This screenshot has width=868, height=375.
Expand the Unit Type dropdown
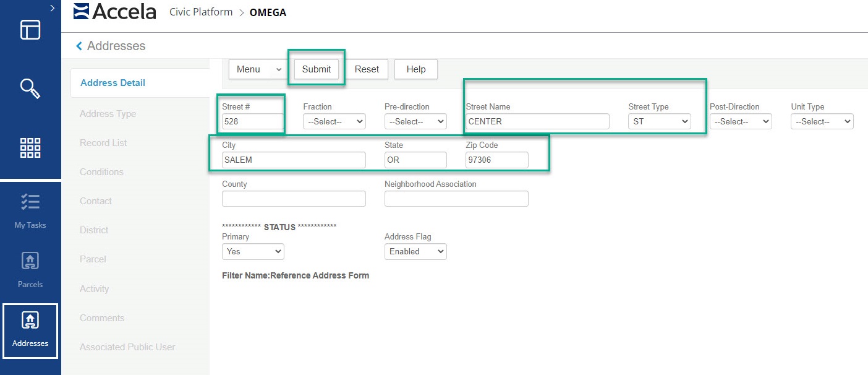(x=822, y=122)
